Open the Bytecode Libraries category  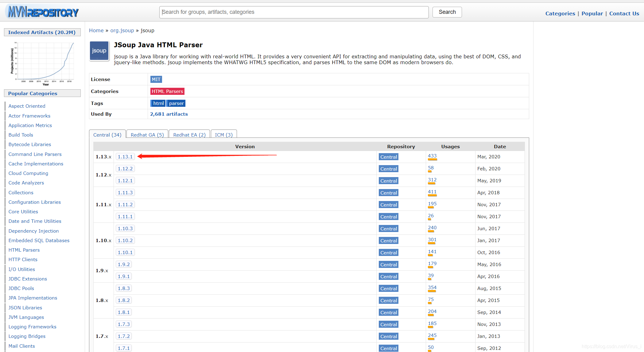click(x=30, y=145)
